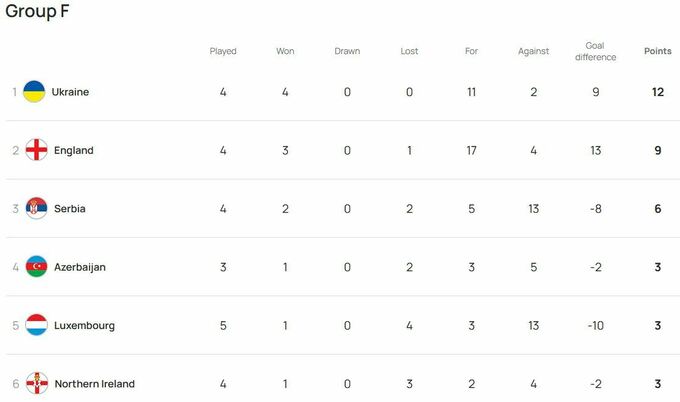Open the England team link
Viewport: 680px width, 402px height.
(74, 150)
